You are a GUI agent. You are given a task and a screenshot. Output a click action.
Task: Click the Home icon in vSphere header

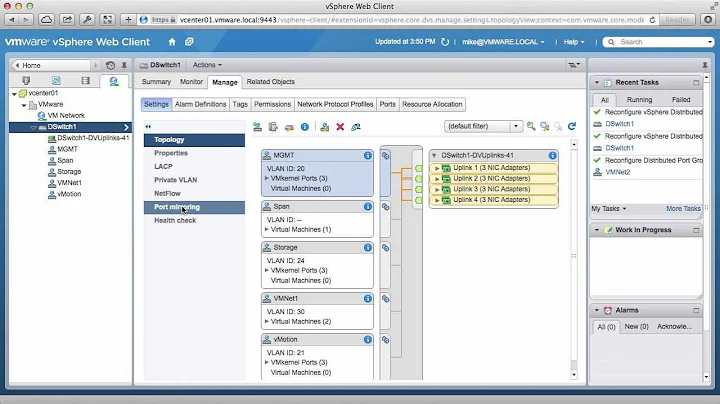[x=172, y=42]
